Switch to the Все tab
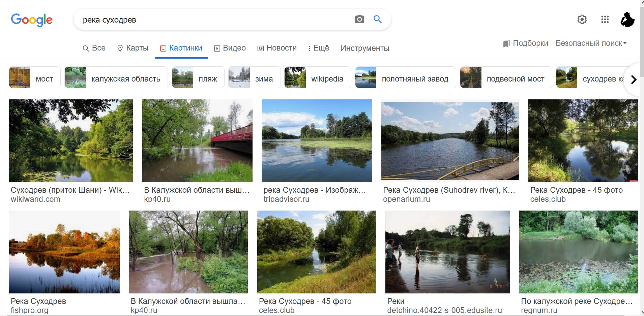 click(x=94, y=48)
